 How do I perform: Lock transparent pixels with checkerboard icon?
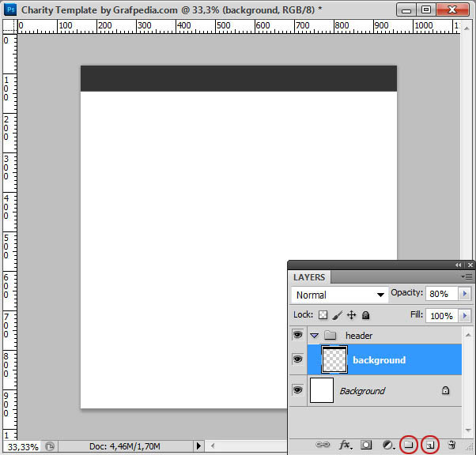point(323,315)
